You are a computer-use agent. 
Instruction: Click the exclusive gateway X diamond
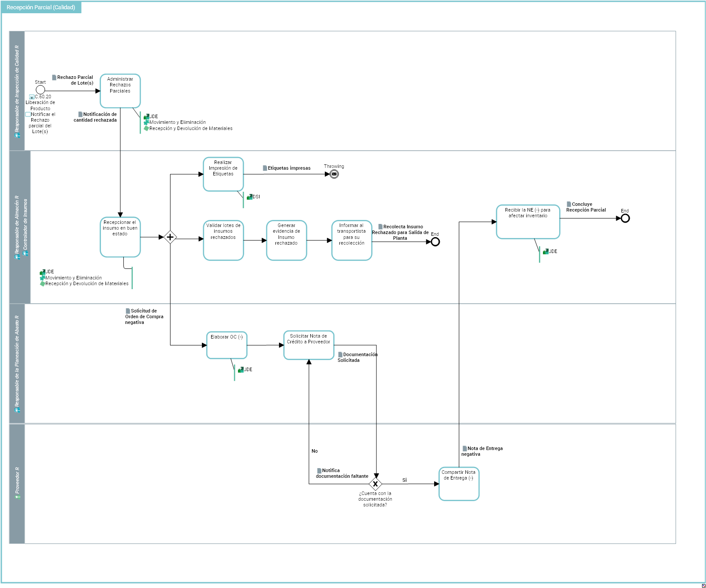coord(375,484)
